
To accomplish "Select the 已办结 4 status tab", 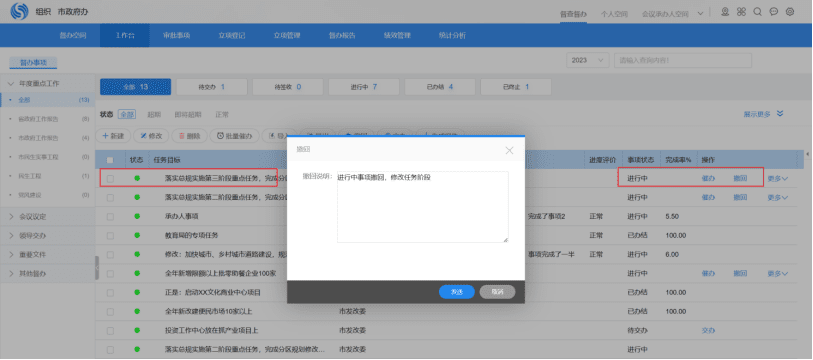I will (x=440, y=87).
